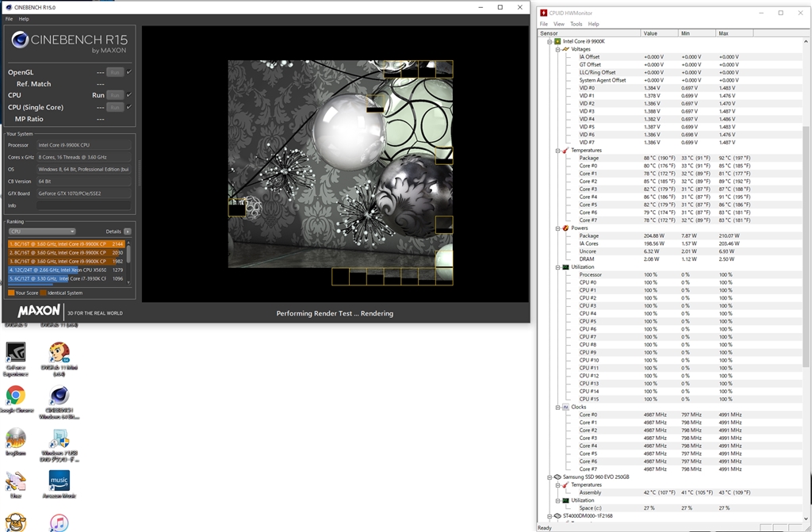The image size is (812, 532).
Task: Toggle the CPU test checkmark
Action: (129, 95)
